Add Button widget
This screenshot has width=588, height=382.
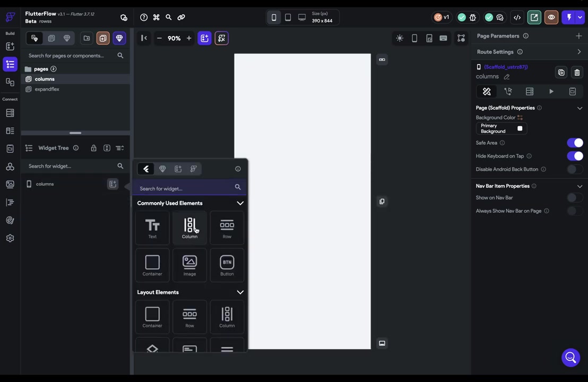coord(227,265)
